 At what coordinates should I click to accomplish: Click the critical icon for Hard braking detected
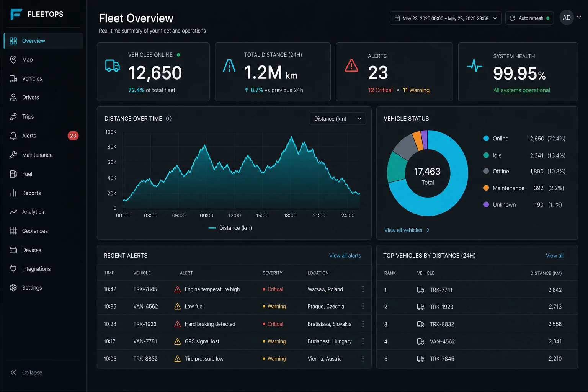(178, 324)
